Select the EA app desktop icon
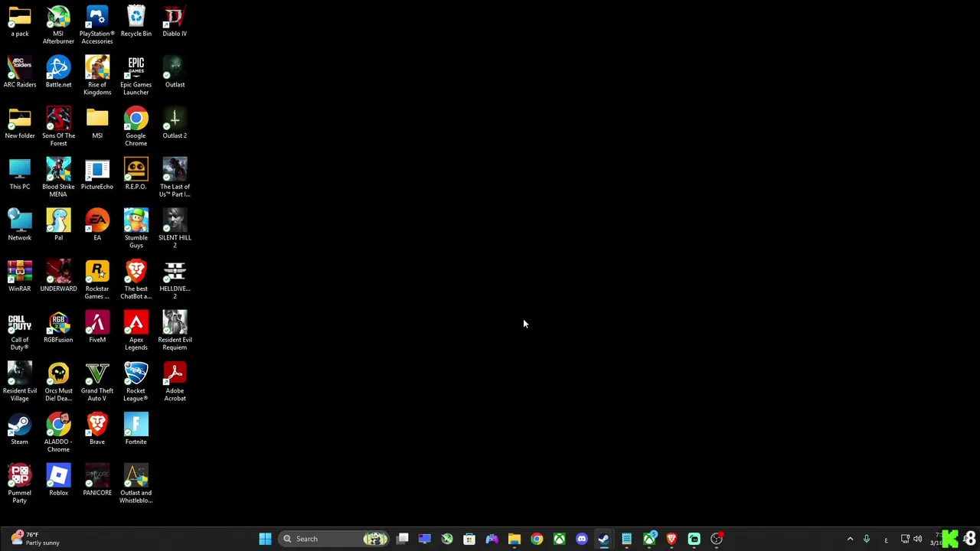The image size is (980, 551). pos(97,226)
